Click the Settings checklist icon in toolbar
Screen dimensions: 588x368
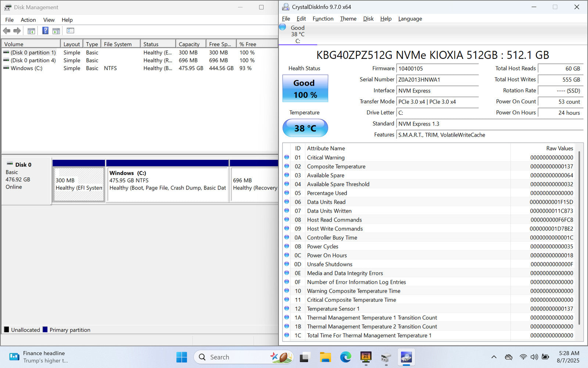point(70,31)
